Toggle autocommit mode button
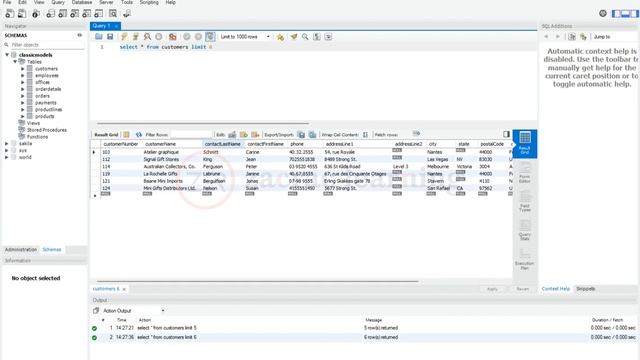Viewport: 640px width, 360px height. point(210,37)
